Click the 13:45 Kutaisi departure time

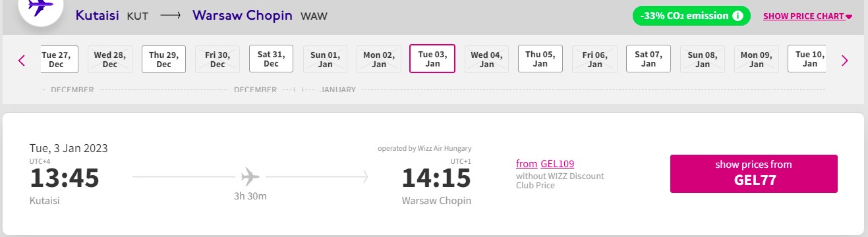pos(65,178)
